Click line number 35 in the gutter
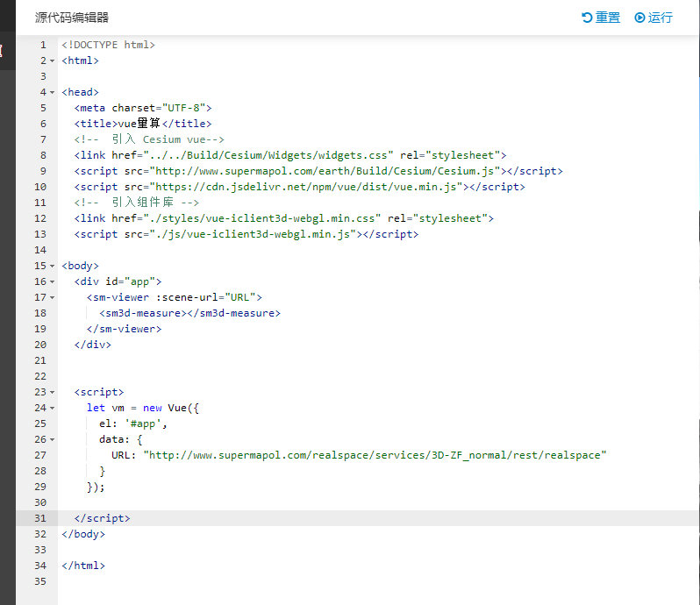The height and width of the screenshot is (605, 700). click(40, 581)
